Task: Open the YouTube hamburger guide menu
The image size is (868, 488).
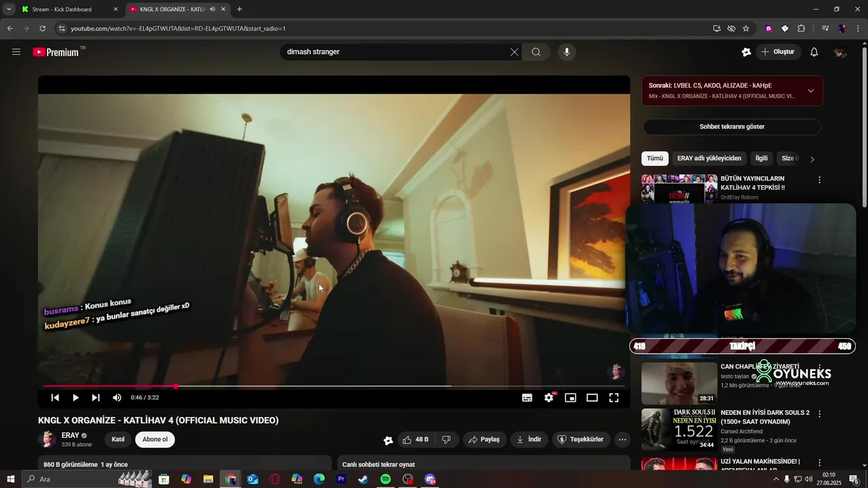Action: pyautogui.click(x=16, y=52)
